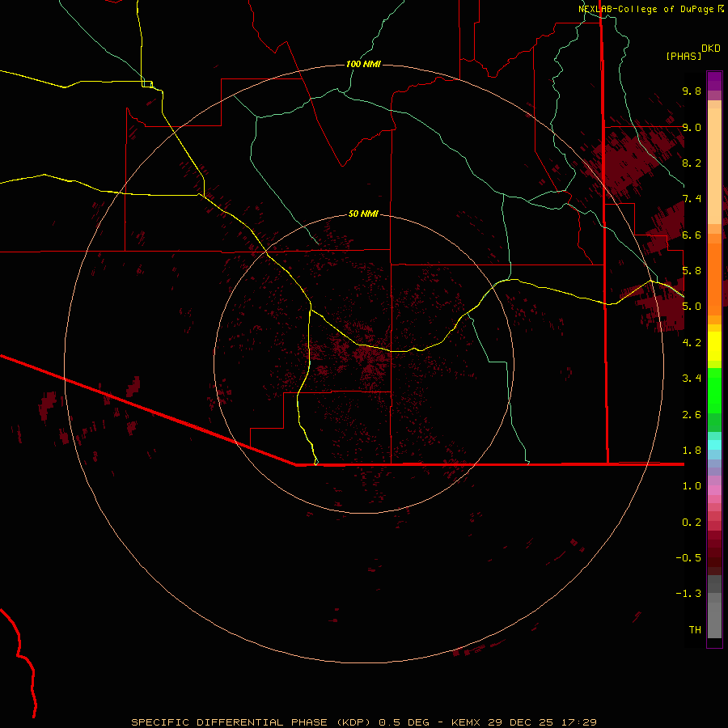This screenshot has height=728, width=728.
Task: Click the "0.2" scale value
Action: point(692,523)
